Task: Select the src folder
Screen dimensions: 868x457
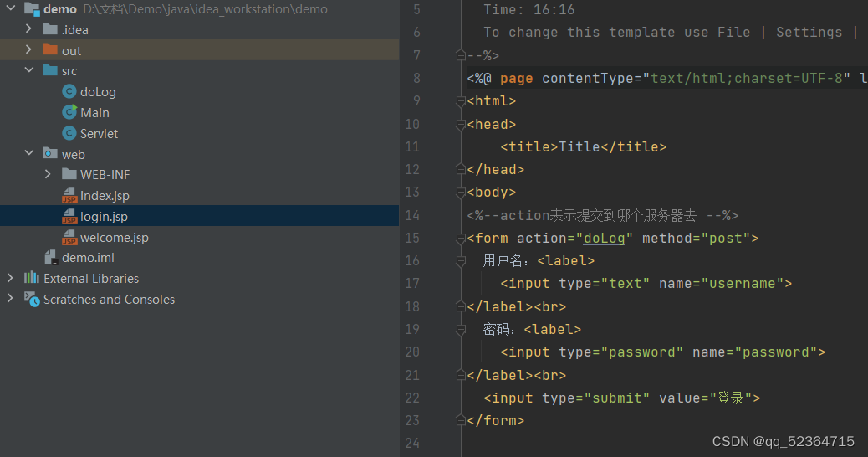Action: [69, 71]
